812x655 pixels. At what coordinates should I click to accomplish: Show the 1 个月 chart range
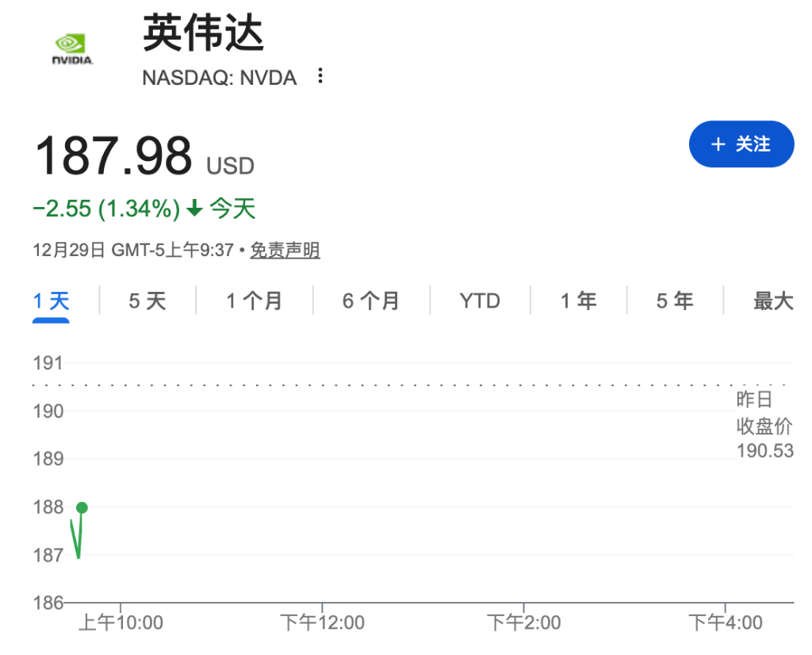pyautogui.click(x=255, y=301)
